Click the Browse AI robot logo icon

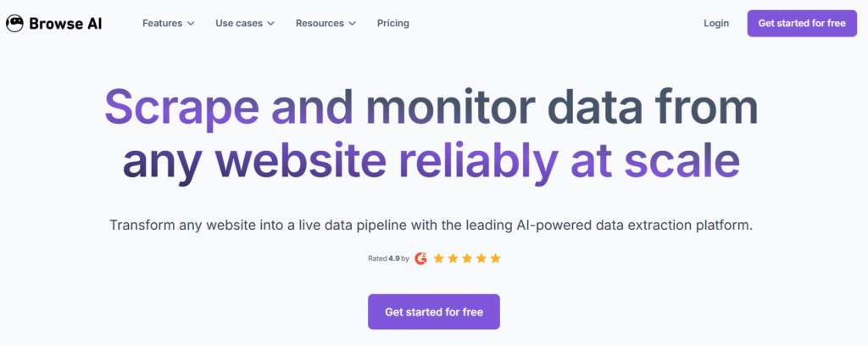click(14, 24)
